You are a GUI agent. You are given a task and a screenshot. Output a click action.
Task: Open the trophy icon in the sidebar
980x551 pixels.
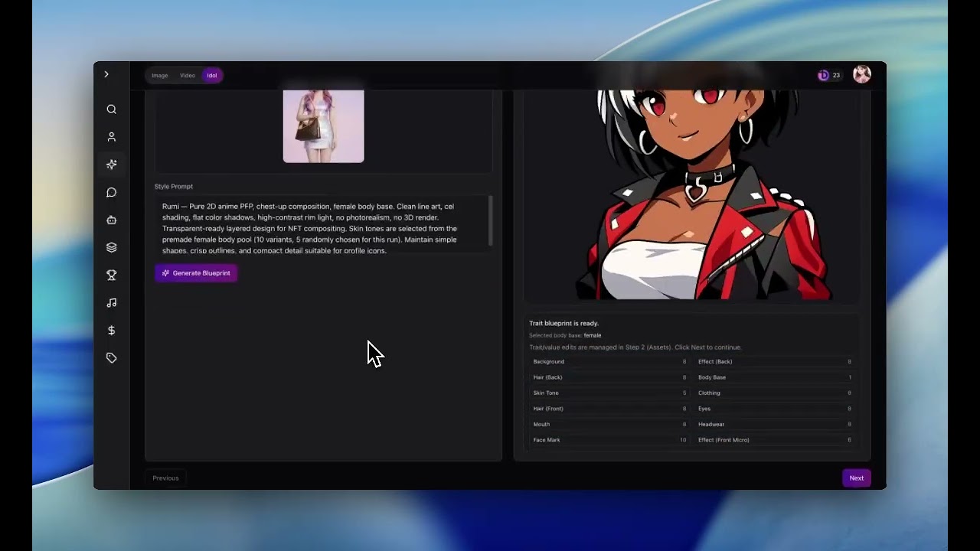(x=112, y=275)
